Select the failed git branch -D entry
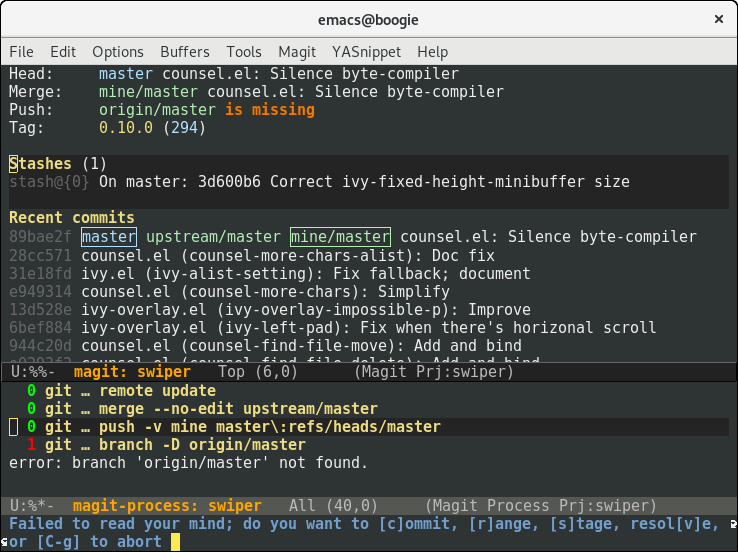 pyautogui.click(x=170, y=445)
